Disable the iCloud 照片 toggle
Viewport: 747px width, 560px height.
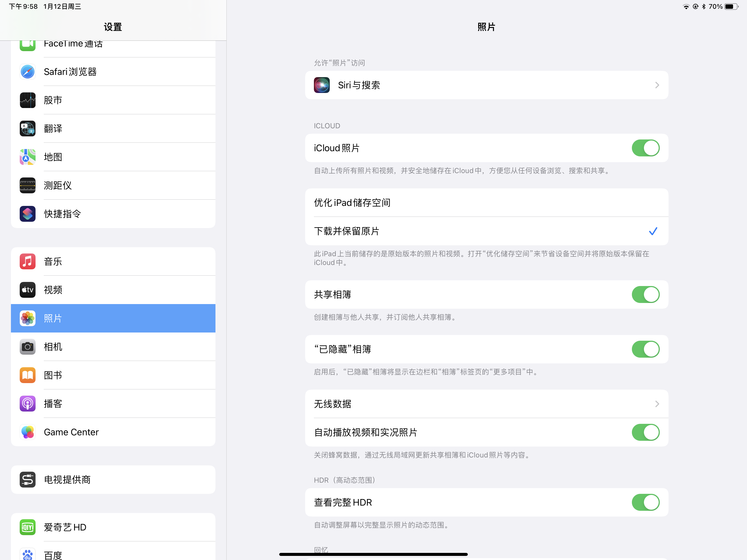pos(645,148)
